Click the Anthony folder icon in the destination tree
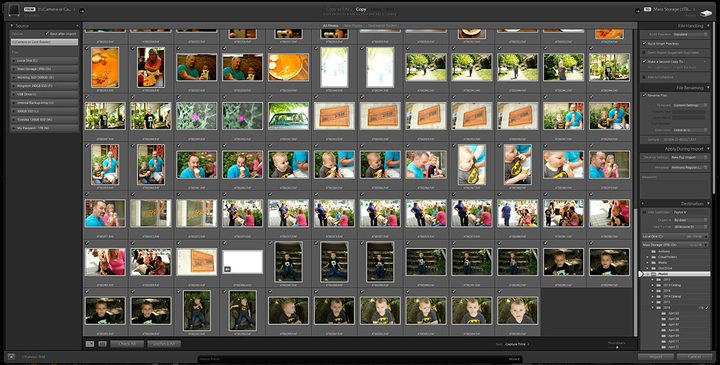Viewport: 720px width, 365px height. point(654,252)
